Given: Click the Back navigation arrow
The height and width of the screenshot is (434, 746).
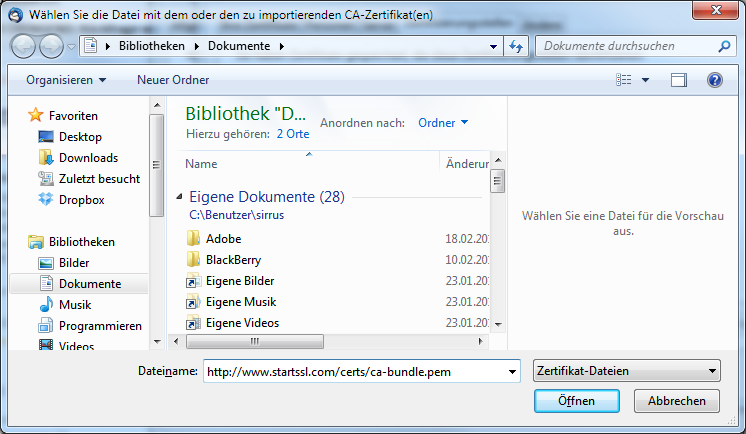Looking at the screenshot, I should (23, 47).
